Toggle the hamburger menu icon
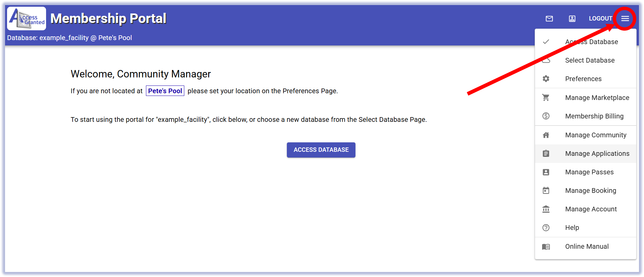Image resolution: width=644 pixels, height=277 pixels. coord(625,19)
